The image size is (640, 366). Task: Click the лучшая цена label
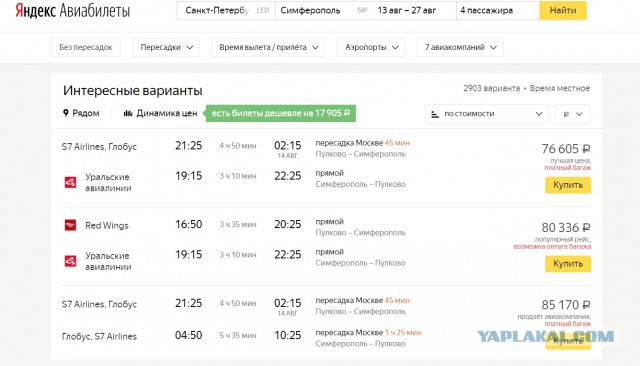coord(571,161)
